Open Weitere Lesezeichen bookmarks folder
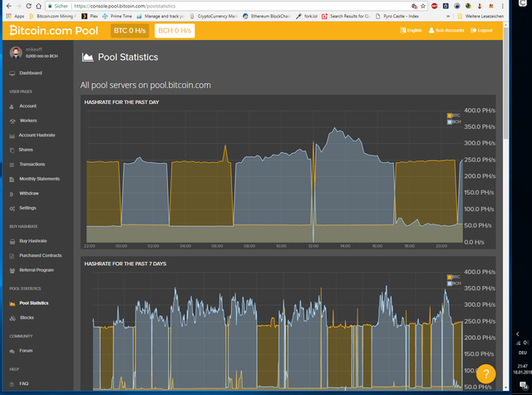 click(480, 16)
